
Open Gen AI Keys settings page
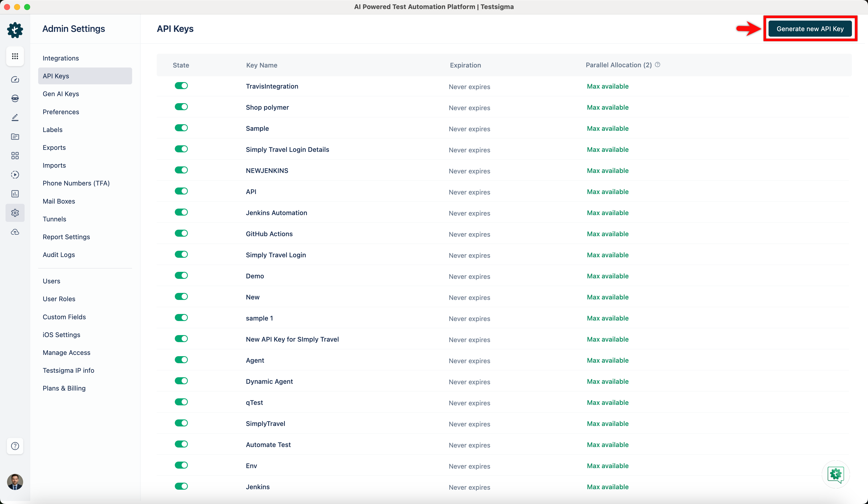(x=61, y=94)
